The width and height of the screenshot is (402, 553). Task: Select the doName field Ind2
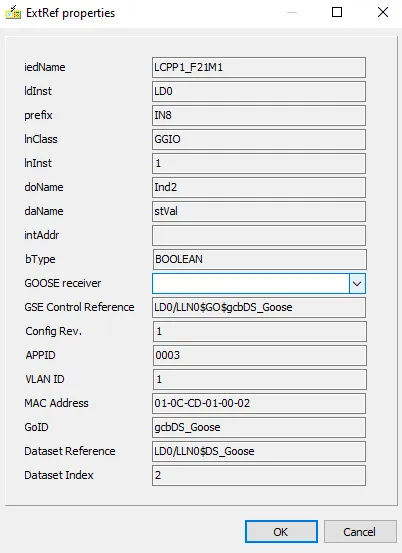tap(259, 187)
